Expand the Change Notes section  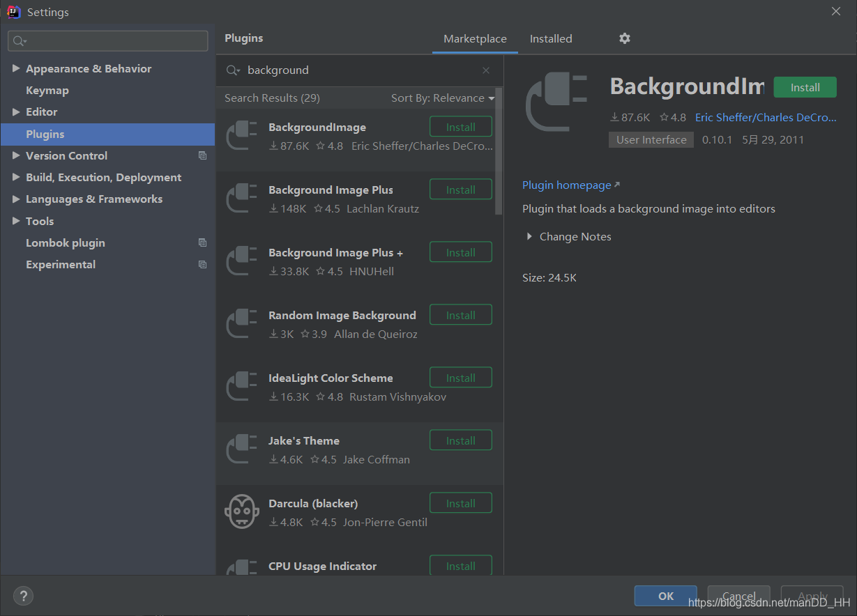click(530, 237)
